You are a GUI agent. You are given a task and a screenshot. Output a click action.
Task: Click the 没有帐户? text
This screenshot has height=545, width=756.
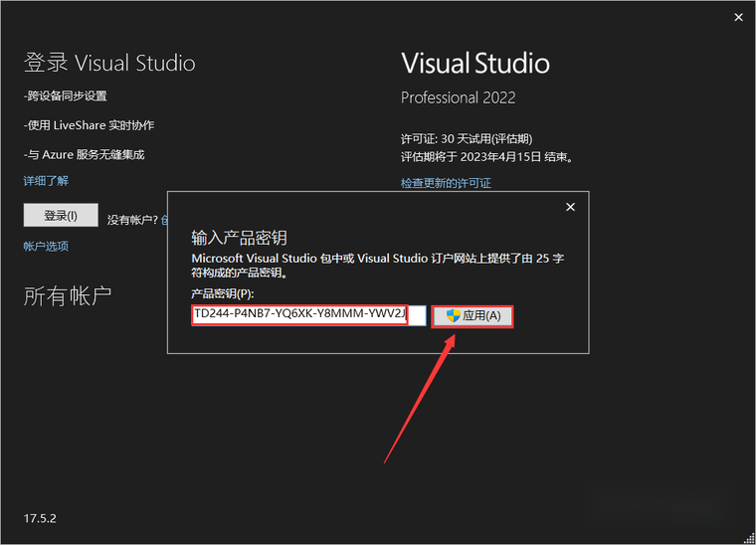(x=132, y=220)
